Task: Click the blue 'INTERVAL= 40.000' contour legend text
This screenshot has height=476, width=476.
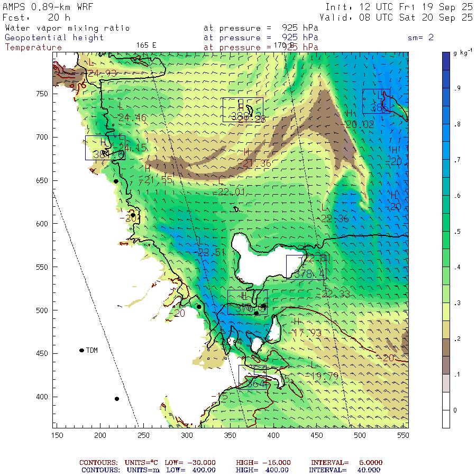Action: point(344,470)
